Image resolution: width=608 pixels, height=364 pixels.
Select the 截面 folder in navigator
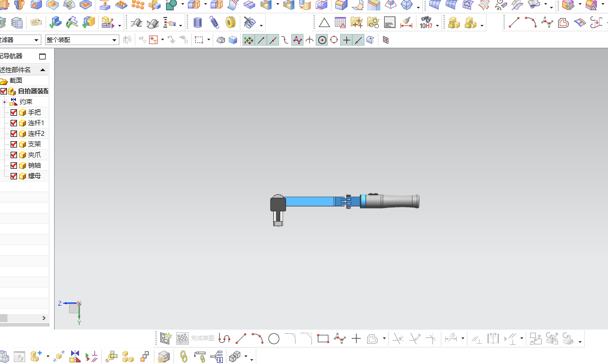click(16, 81)
